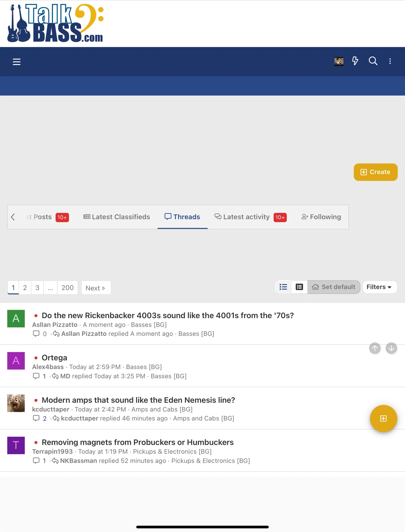Image resolution: width=405 pixels, height=532 pixels.
Task: Open Terrapin1993's purple T avatar
Action: (16, 446)
